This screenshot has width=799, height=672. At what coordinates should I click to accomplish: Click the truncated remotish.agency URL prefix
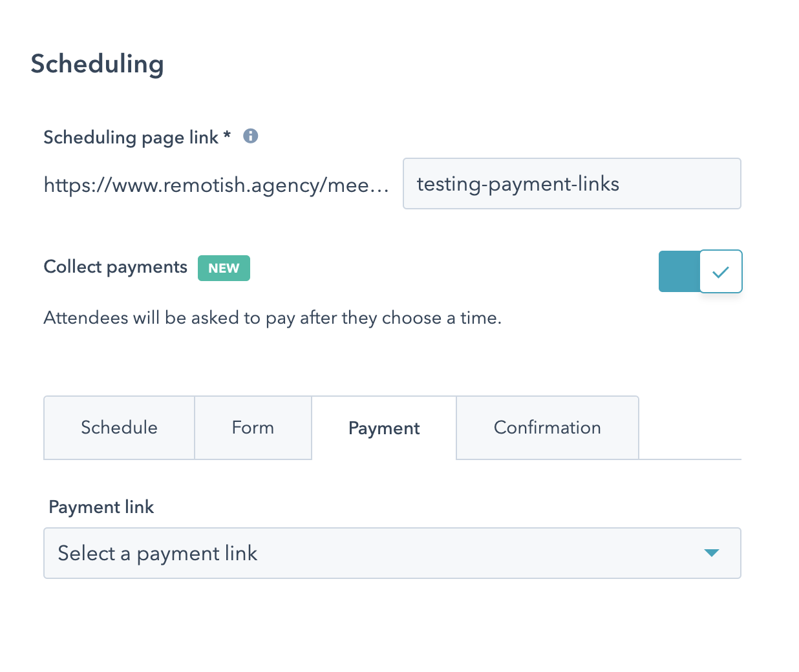[216, 185]
